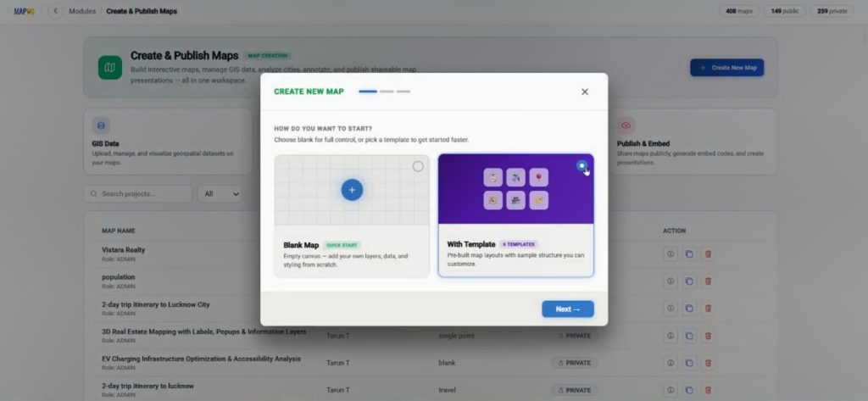The height and width of the screenshot is (401, 868).
Task: Open info for EV Charging Infrastructure map
Action: pyautogui.click(x=670, y=363)
